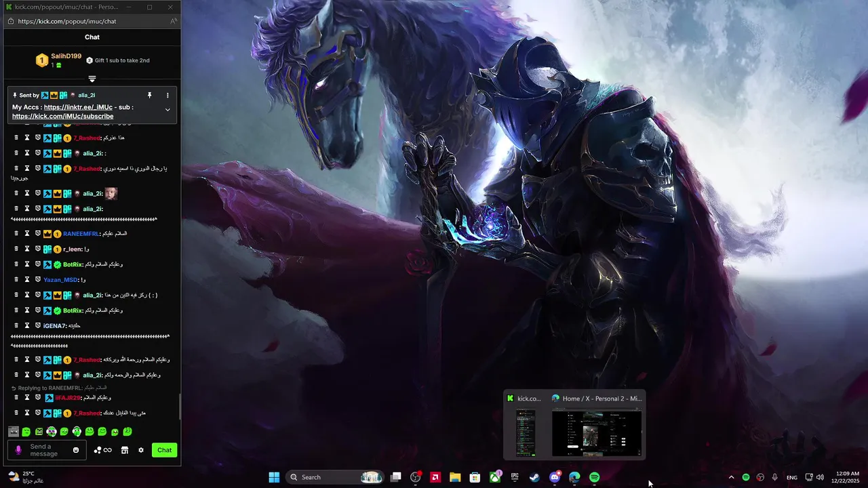Open Microsoft Edge from the taskbar
The width and height of the screenshot is (868, 488).
coord(574,477)
